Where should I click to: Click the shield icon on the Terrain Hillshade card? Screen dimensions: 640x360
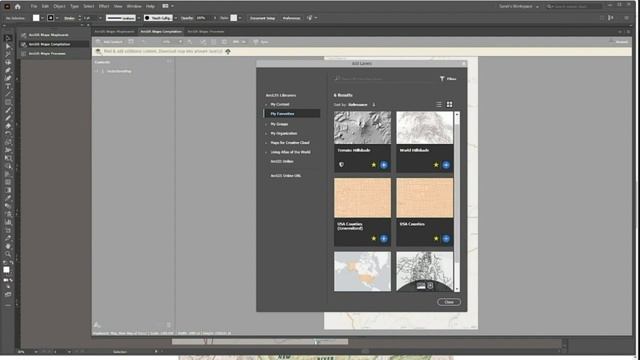(342, 165)
